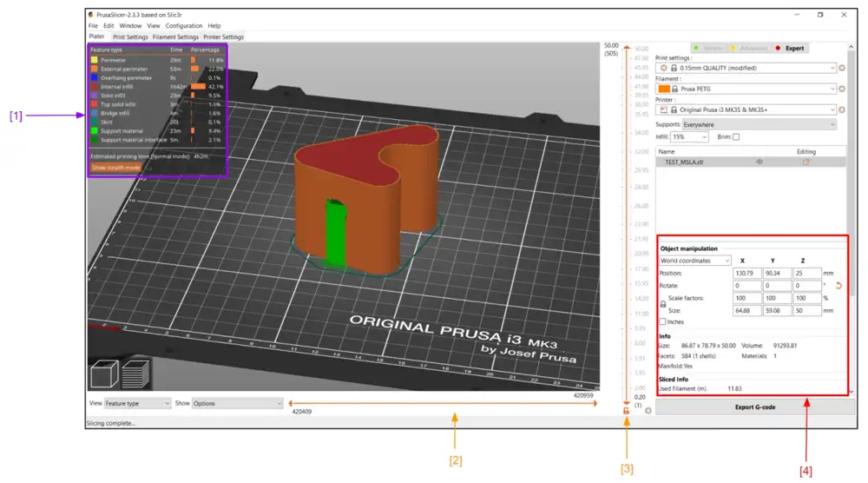Screen dimensions: 868x483
Task: Click the orange filament color swatch
Action: 664,89
